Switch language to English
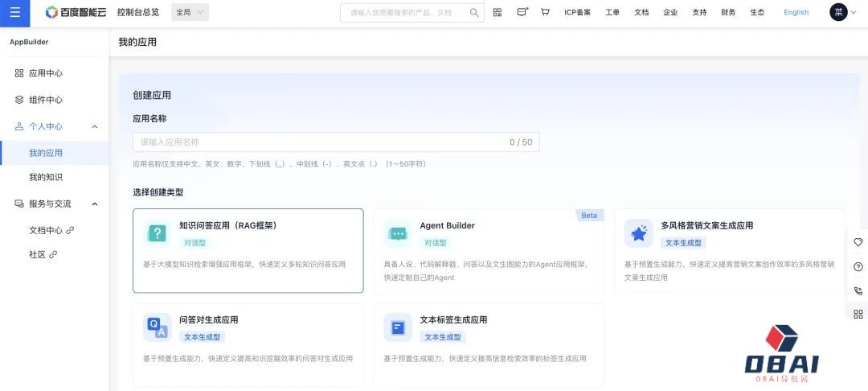The width and height of the screenshot is (868, 391). pos(796,13)
